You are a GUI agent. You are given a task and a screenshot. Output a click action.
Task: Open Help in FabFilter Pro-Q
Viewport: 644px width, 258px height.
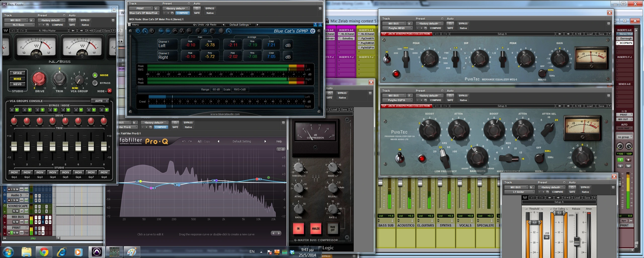pos(279,141)
